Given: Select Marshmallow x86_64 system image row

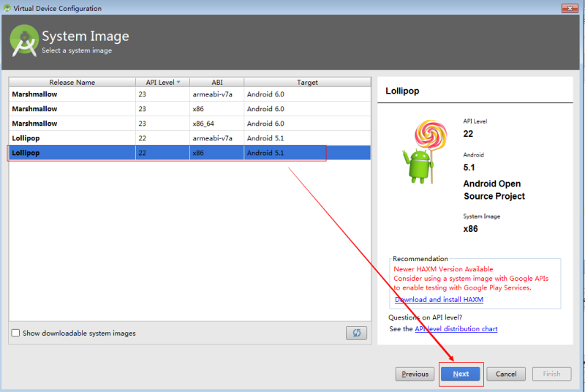Looking at the screenshot, I should coord(190,124).
